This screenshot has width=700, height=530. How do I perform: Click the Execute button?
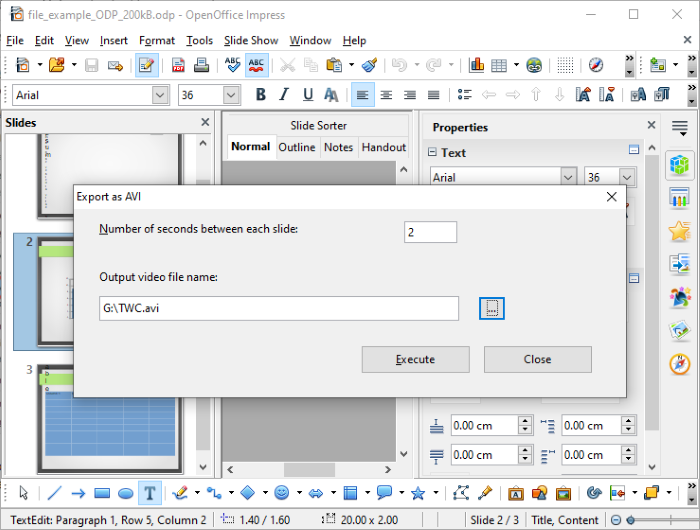(416, 359)
